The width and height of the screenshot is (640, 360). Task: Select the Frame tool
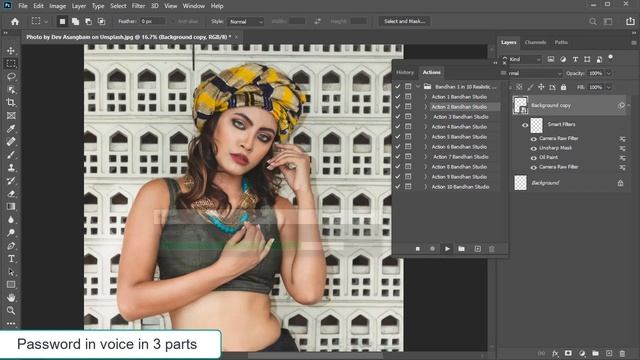11,116
